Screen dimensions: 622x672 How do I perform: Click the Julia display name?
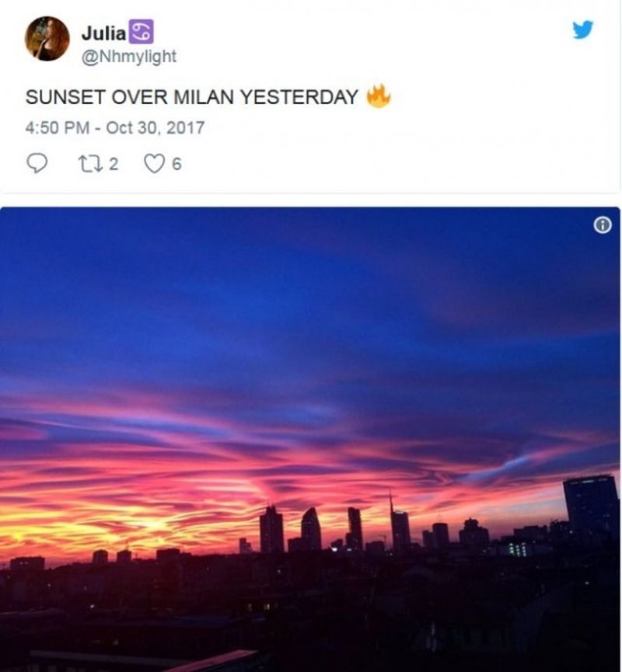coord(104,33)
